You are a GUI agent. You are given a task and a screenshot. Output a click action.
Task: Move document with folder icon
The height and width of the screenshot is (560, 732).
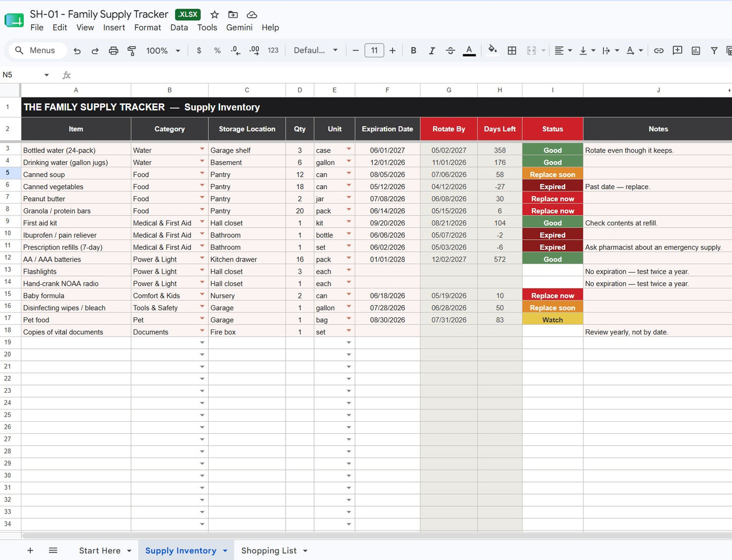pyautogui.click(x=233, y=15)
